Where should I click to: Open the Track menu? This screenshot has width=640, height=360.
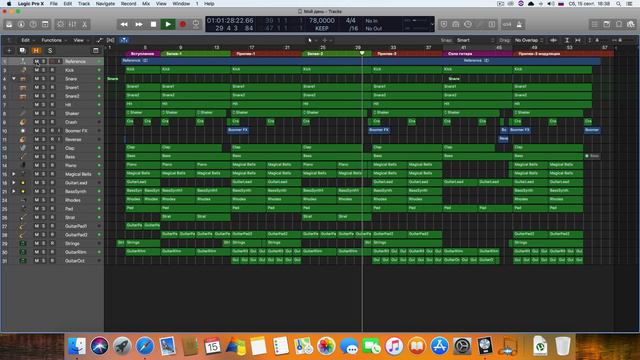[84, 4]
